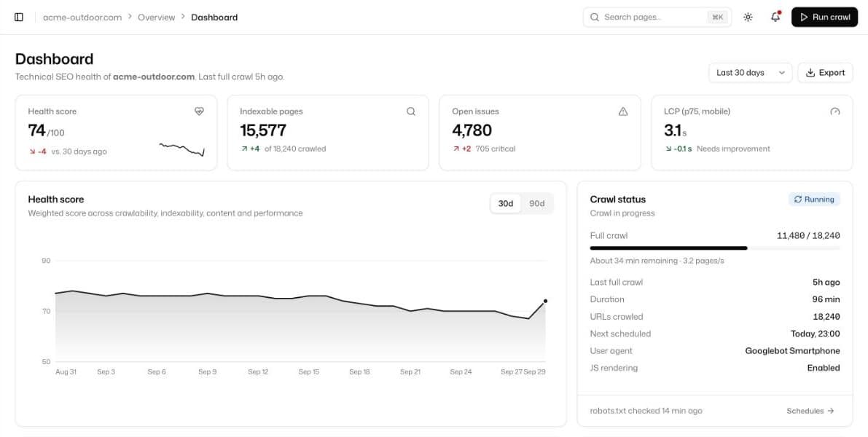The image size is (868, 437).
Task: Click the Full crawl progress bar
Action: coord(715,248)
